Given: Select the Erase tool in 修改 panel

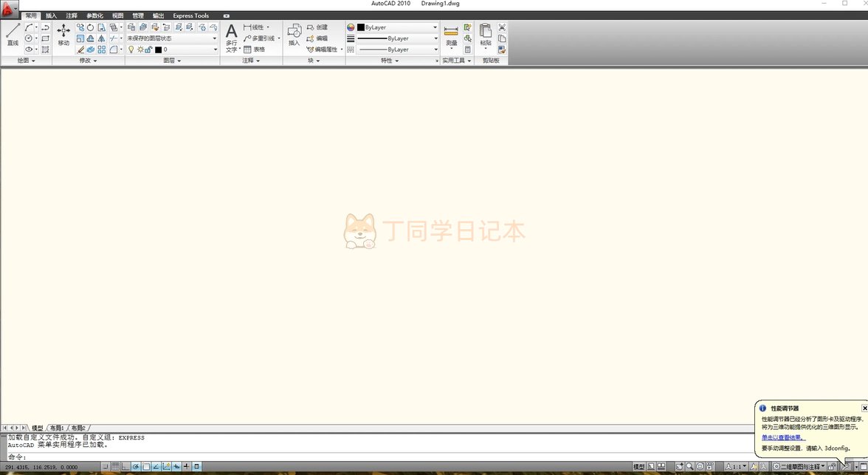Looking at the screenshot, I should (x=80, y=49).
